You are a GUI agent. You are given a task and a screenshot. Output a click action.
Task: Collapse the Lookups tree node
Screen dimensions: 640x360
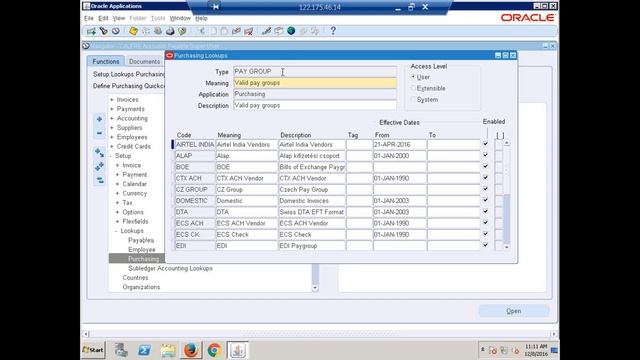[x=116, y=231]
